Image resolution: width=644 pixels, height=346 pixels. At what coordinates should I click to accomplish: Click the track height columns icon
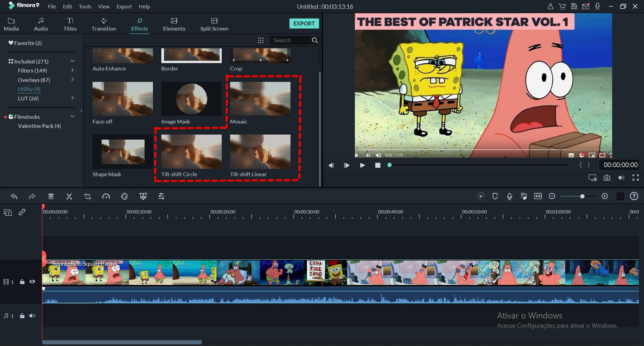[620, 196]
